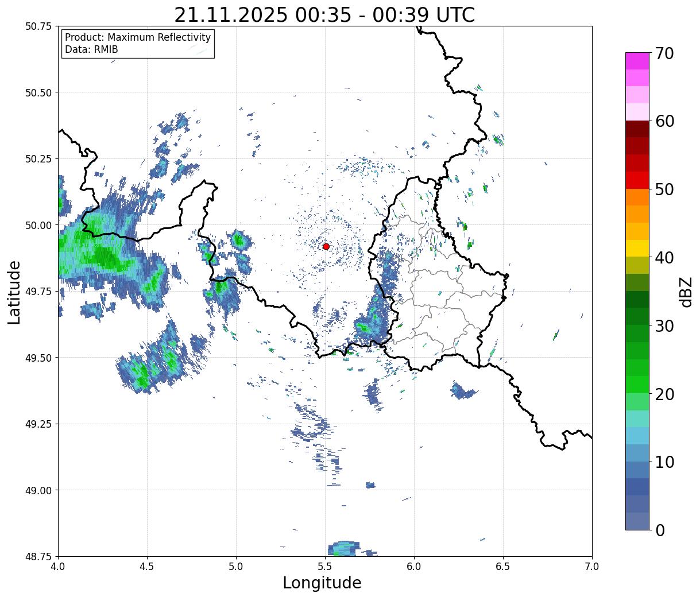Image resolution: width=700 pixels, height=597 pixels.
Task: Click the y-axis tick label 49.00
Action: 38,490
